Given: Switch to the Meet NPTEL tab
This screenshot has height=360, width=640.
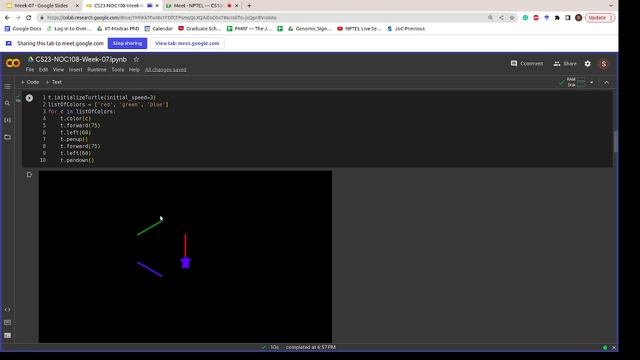Looking at the screenshot, I should pos(202,6).
